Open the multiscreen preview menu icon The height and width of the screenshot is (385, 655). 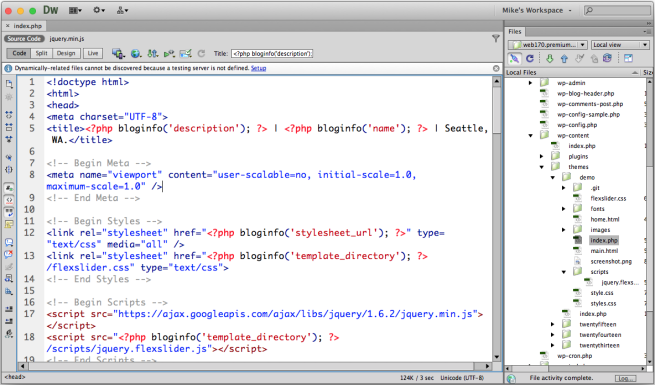118,53
